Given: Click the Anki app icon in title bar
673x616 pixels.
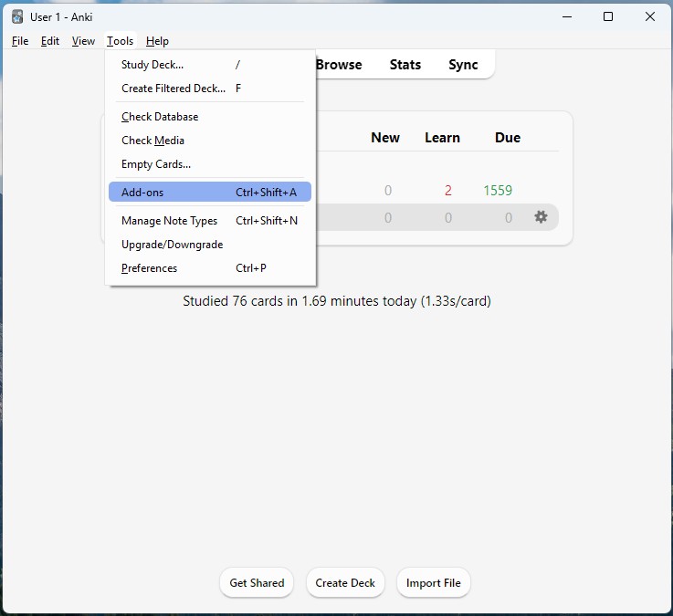Looking at the screenshot, I should pyautogui.click(x=17, y=17).
